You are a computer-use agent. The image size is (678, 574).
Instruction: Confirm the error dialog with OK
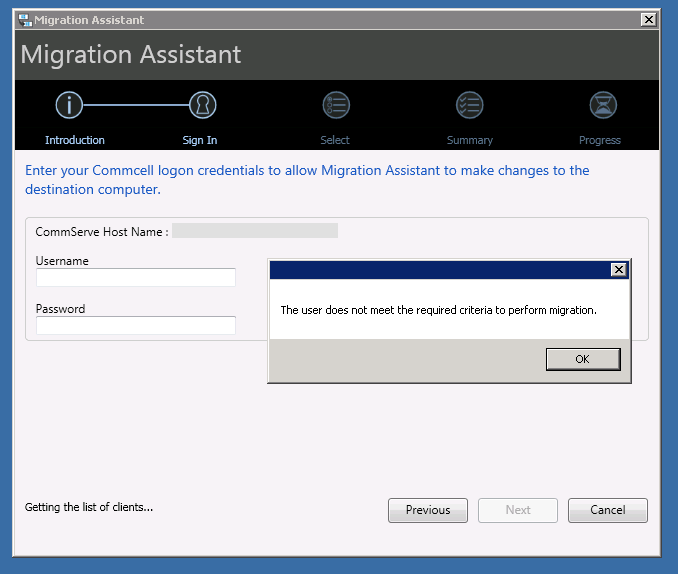[583, 359]
